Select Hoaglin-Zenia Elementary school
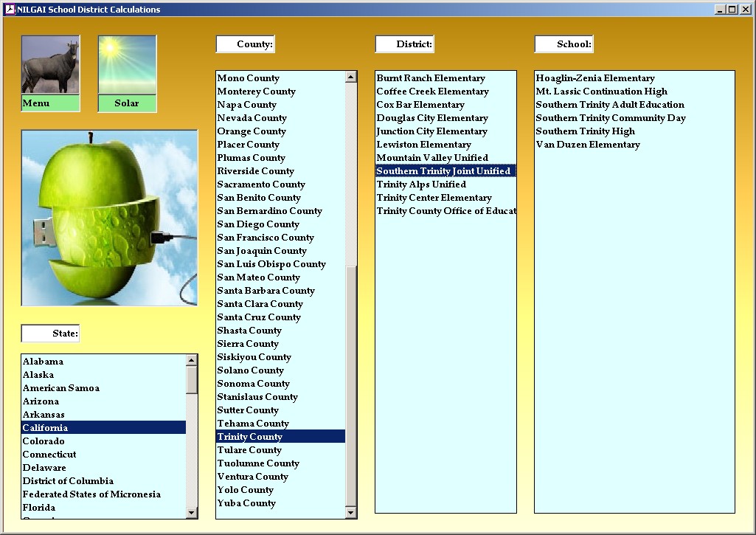Image resolution: width=756 pixels, height=535 pixels. coord(595,78)
